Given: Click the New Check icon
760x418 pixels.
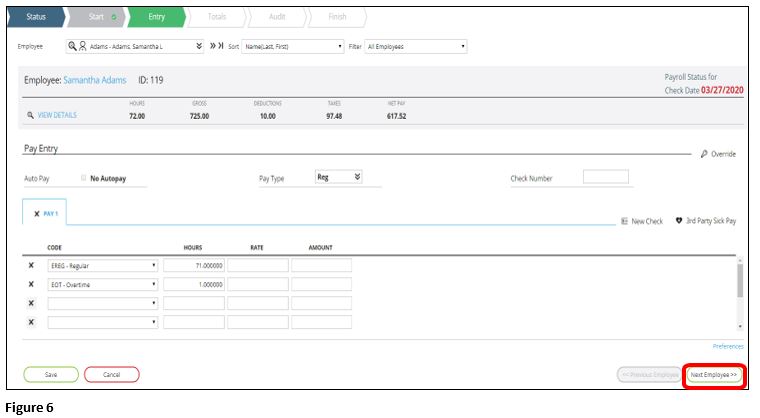Looking at the screenshot, I should (624, 221).
